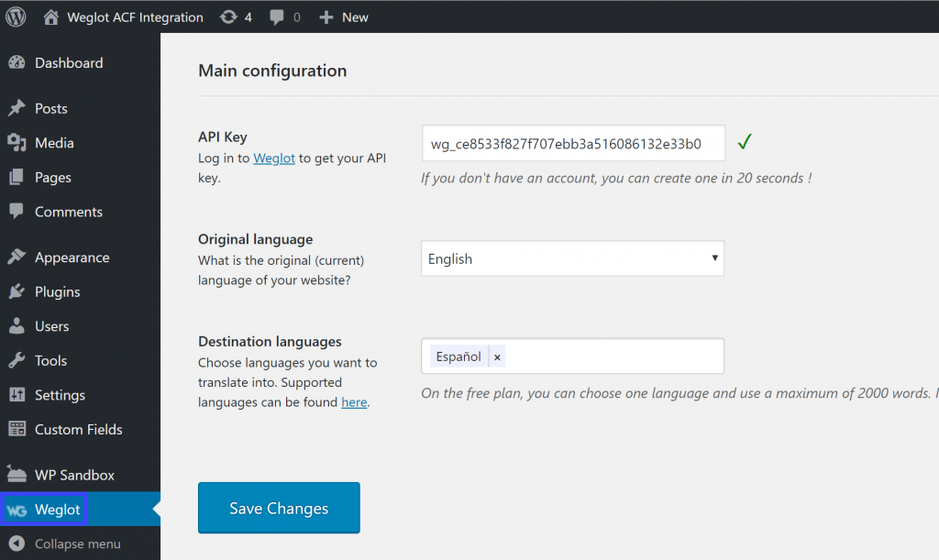This screenshot has height=560, width=939.
Task: Click the Users person icon
Action: pos(17,325)
